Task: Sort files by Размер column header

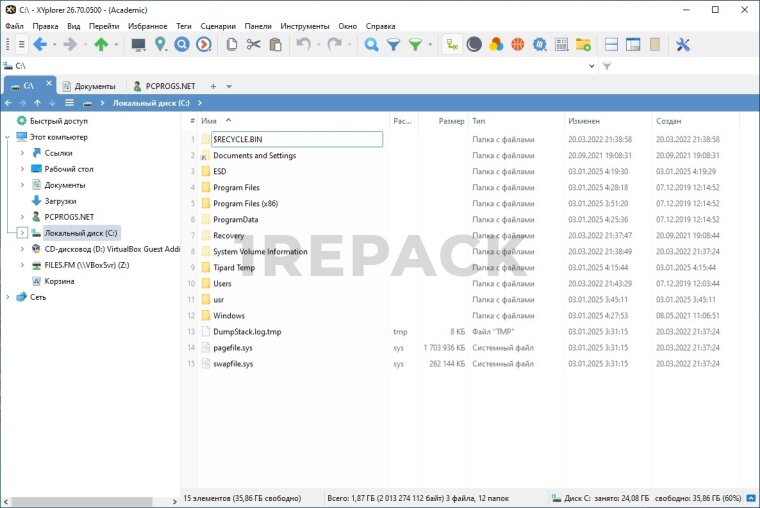Action: point(452,121)
